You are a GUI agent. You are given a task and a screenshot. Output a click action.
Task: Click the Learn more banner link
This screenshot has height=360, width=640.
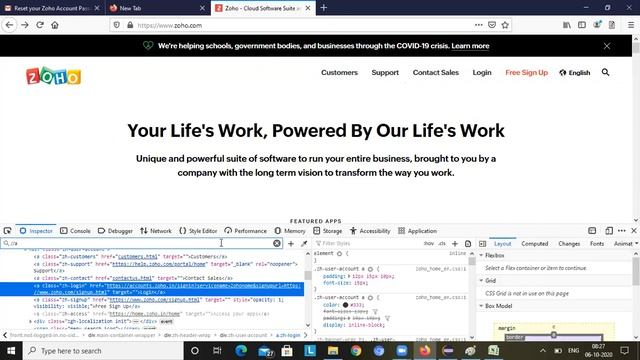pos(470,46)
